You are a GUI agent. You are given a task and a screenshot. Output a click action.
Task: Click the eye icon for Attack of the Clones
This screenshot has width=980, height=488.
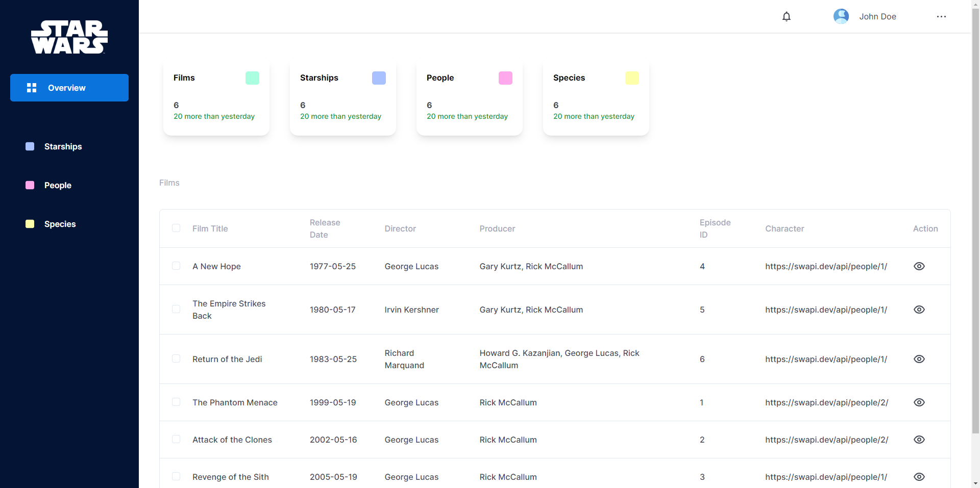coord(919,440)
